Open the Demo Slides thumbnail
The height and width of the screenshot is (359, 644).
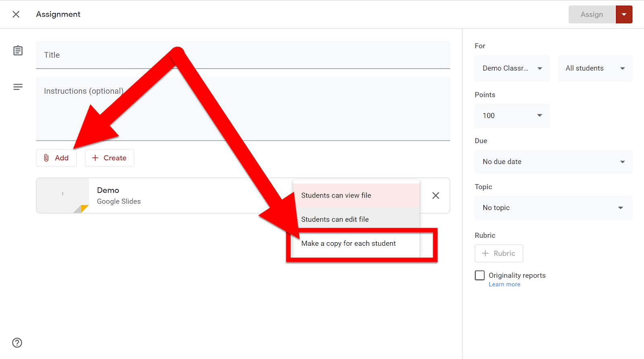63,195
